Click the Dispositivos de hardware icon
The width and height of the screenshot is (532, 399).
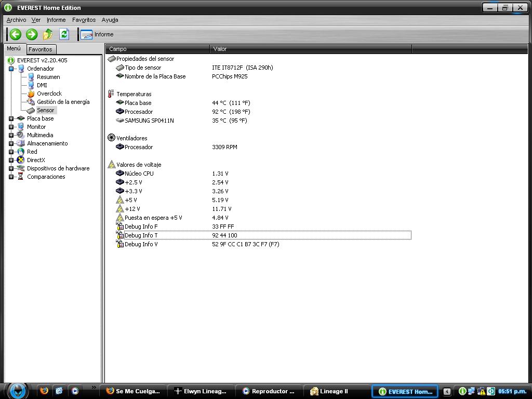[21, 168]
